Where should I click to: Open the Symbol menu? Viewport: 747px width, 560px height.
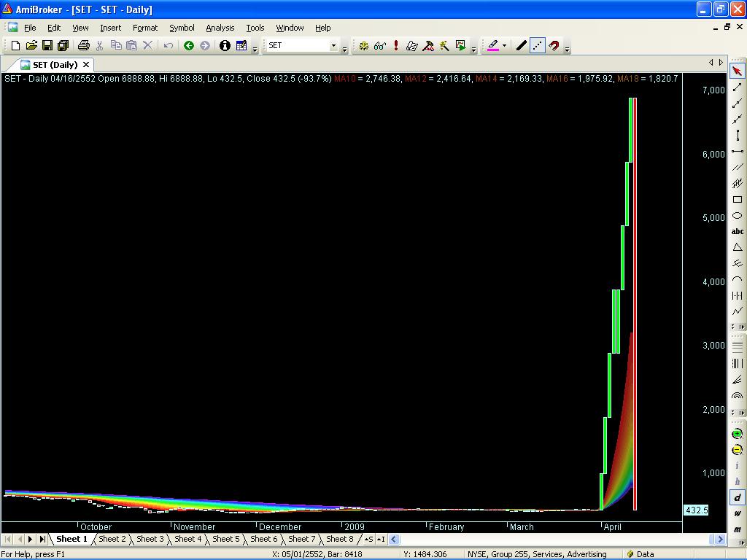coord(182,28)
